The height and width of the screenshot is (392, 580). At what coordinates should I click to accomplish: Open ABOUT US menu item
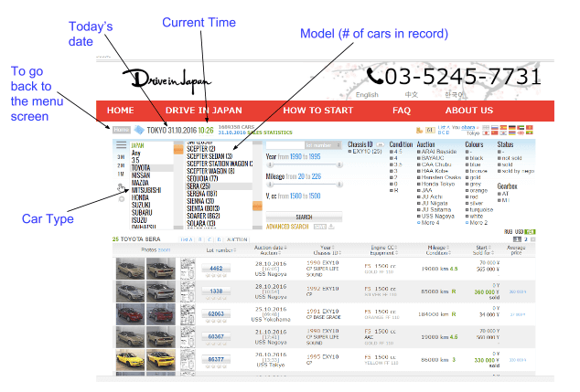pos(469,110)
